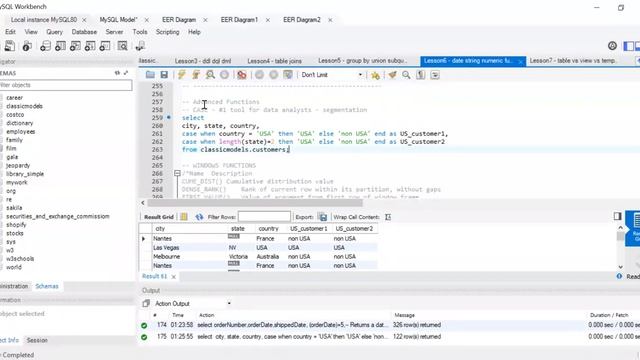Open the Lesson4 - table joins tab
Screen dimensions: 640x360
click(274, 61)
